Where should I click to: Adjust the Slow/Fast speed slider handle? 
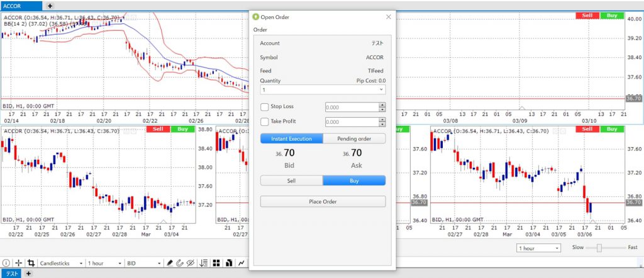pos(599,248)
